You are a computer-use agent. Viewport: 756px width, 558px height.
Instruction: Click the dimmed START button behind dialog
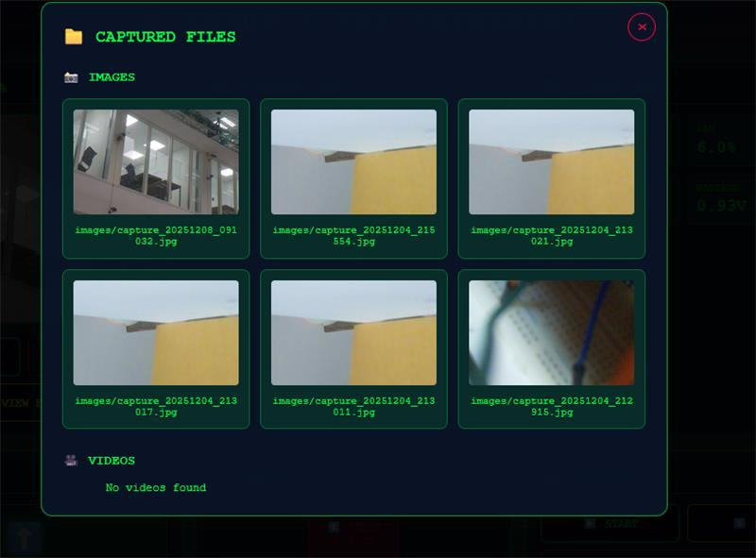[610, 523]
